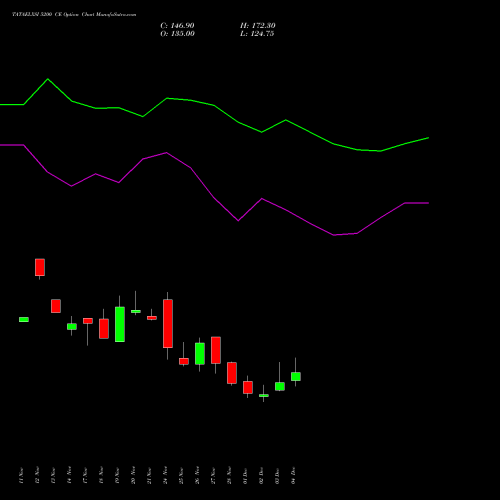
Task: Click the small green 11 Nov candlestick
Action: pos(24,319)
